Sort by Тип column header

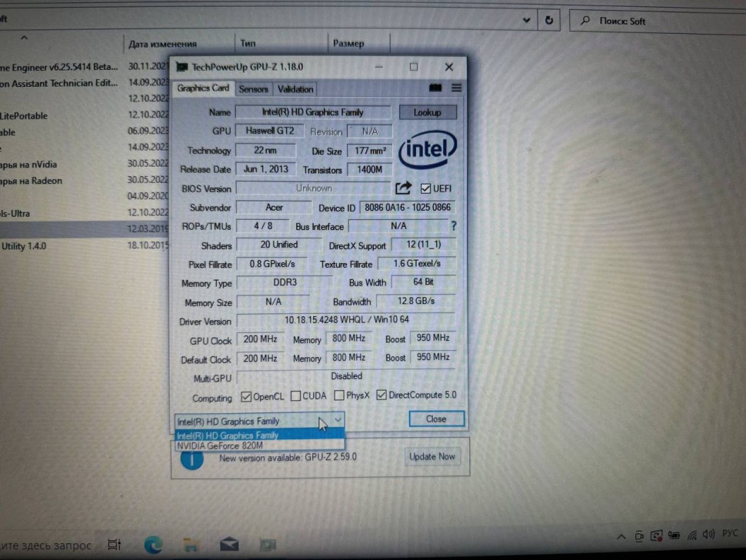pyautogui.click(x=281, y=43)
